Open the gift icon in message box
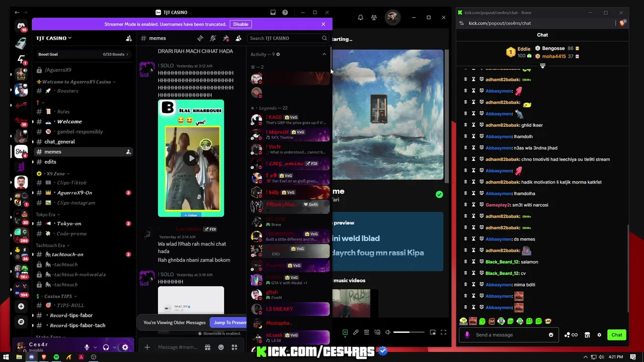 207,347
